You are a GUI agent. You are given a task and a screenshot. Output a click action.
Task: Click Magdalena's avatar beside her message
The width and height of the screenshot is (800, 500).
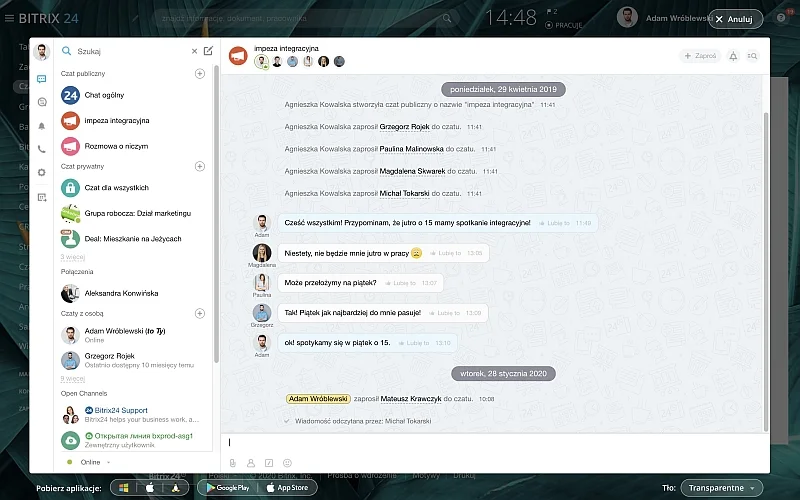[262, 253]
